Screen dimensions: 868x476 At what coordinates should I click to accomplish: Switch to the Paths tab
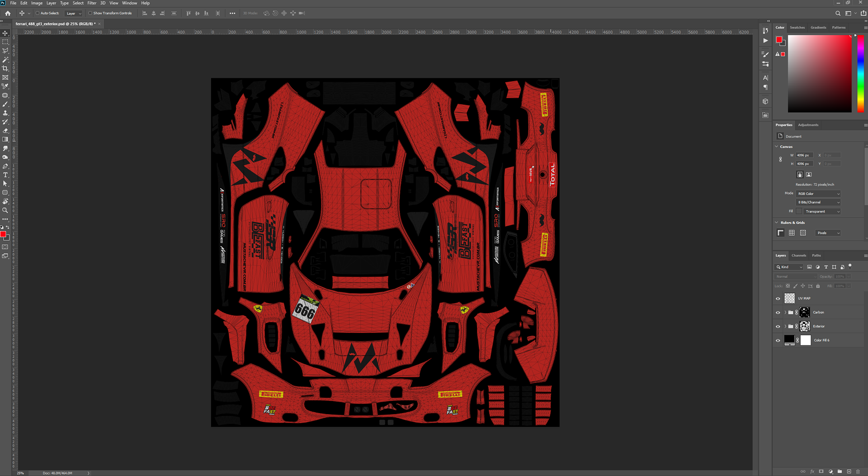816,256
